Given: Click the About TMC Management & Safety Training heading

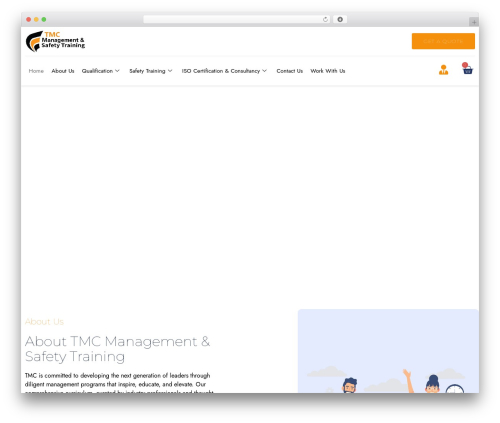Looking at the screenshot, I should pos(117,349).
